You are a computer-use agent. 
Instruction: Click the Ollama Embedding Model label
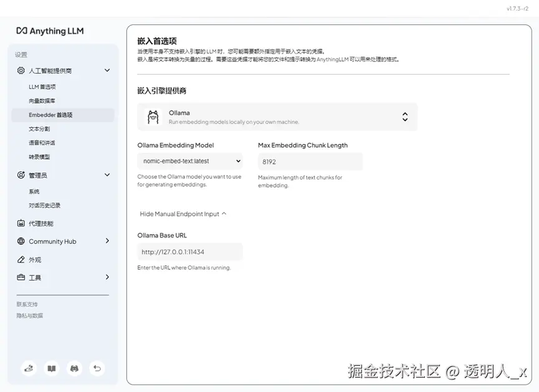[176, 145]
